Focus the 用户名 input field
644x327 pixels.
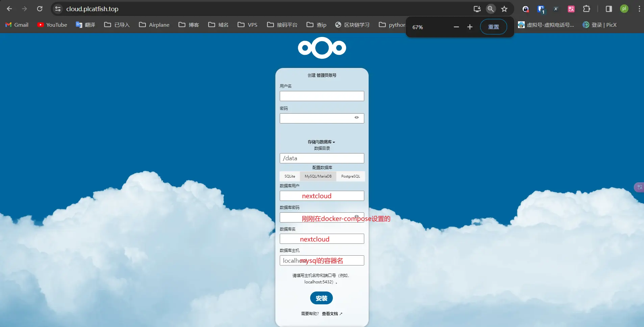click(x=322, y=96)
